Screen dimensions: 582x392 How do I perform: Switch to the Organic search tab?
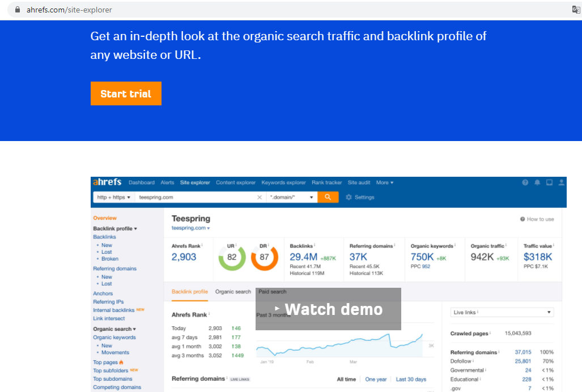(233, 292)
